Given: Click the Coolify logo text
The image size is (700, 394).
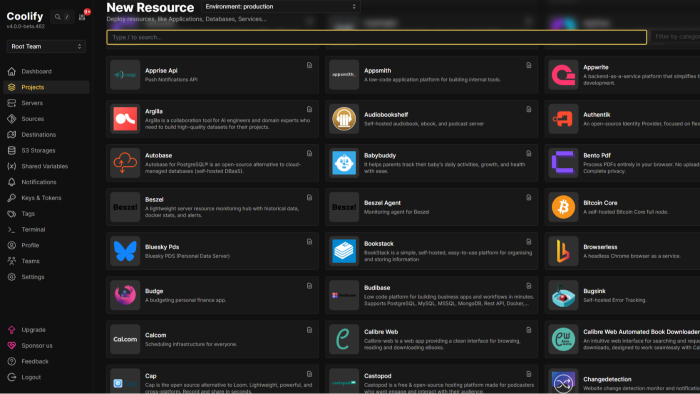Looking at the screenshot, I should tap(25, 17).
